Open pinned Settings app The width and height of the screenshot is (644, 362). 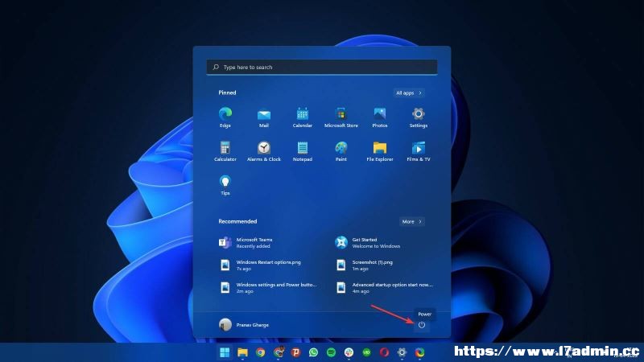(x=418, y=117)
